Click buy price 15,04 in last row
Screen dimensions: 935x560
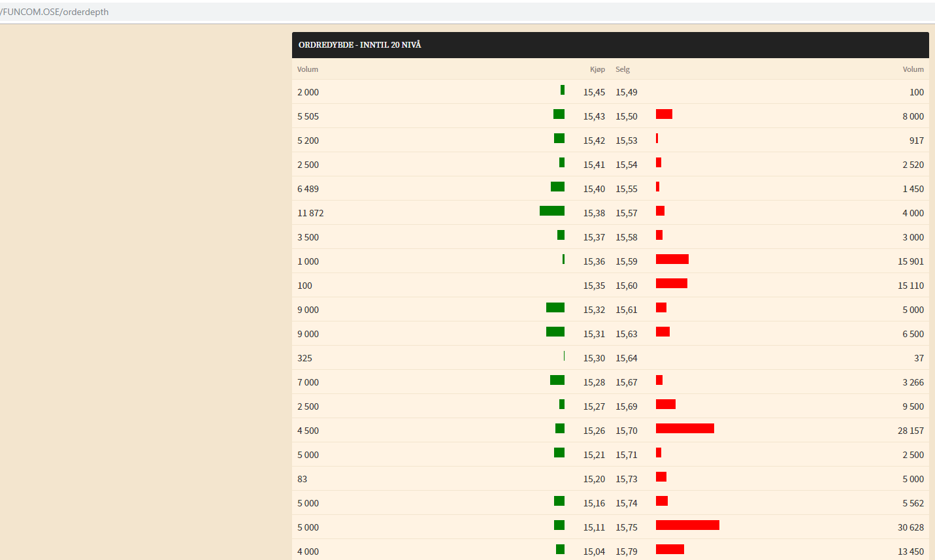(594, 552)
